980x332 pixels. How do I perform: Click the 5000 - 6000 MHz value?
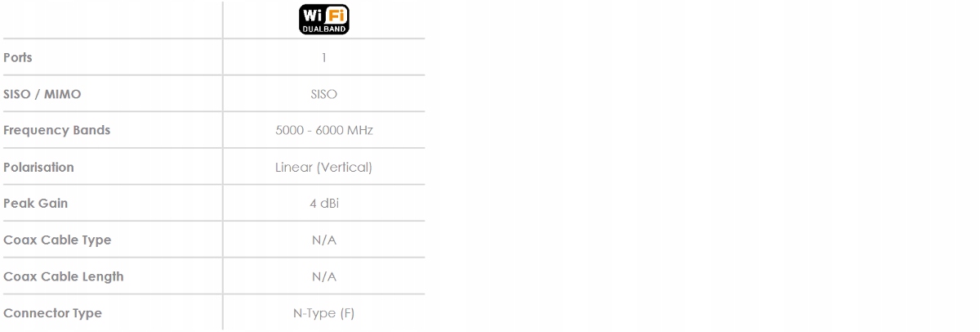(324, 130)
